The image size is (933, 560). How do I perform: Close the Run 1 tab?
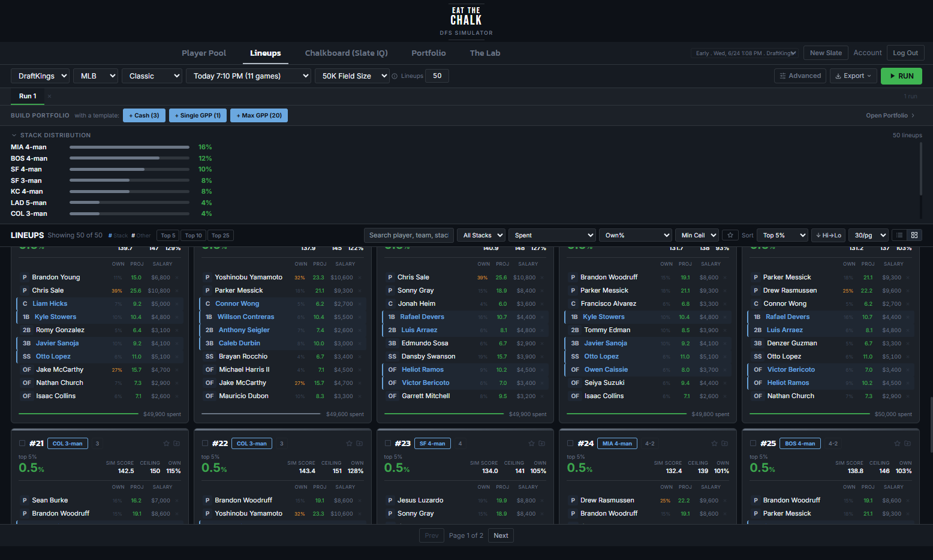49,96
